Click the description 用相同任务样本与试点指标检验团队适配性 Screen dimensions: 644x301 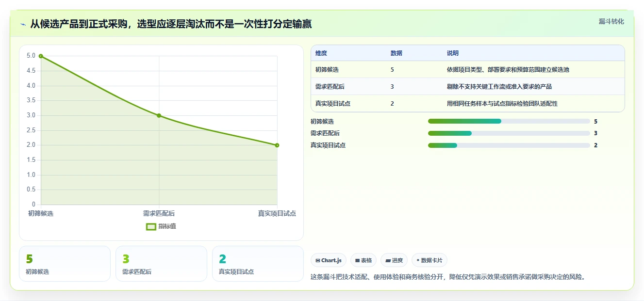(x=502, y=103)
